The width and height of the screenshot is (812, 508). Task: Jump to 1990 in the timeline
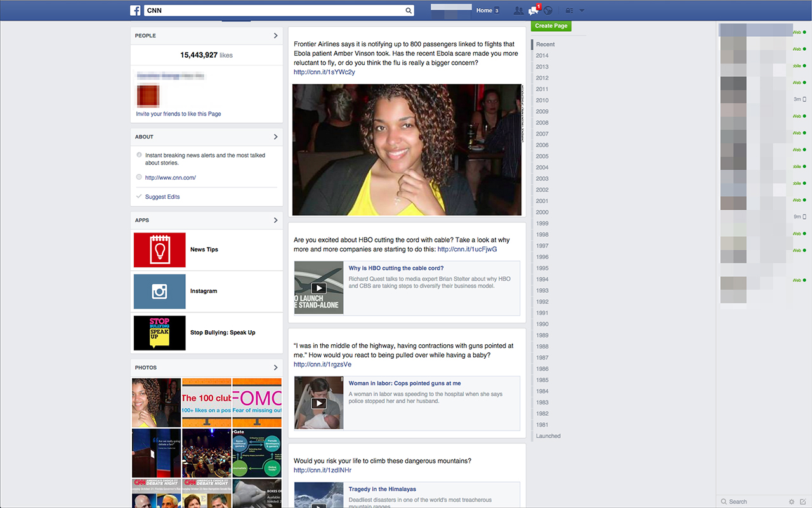point(542,324)
